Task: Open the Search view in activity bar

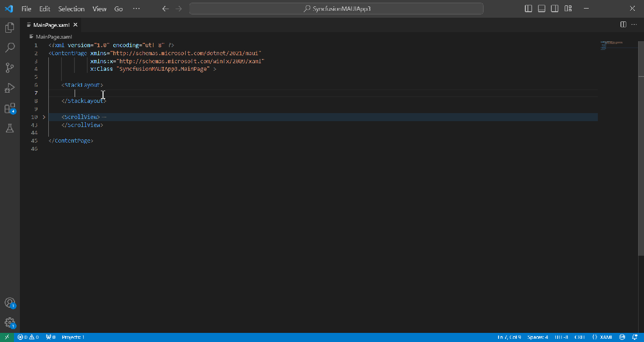Action: tap(10, 48)
